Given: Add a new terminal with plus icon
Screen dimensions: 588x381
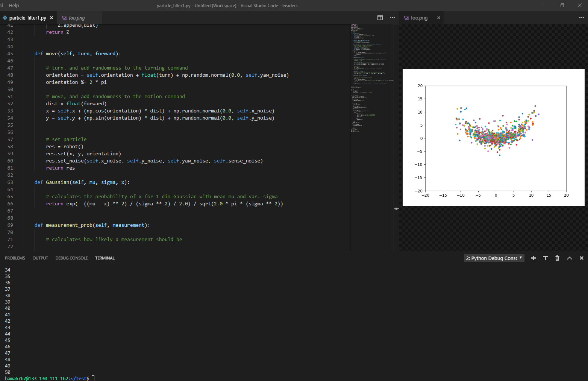Looking at the screenshot, I should coord(533,258).
